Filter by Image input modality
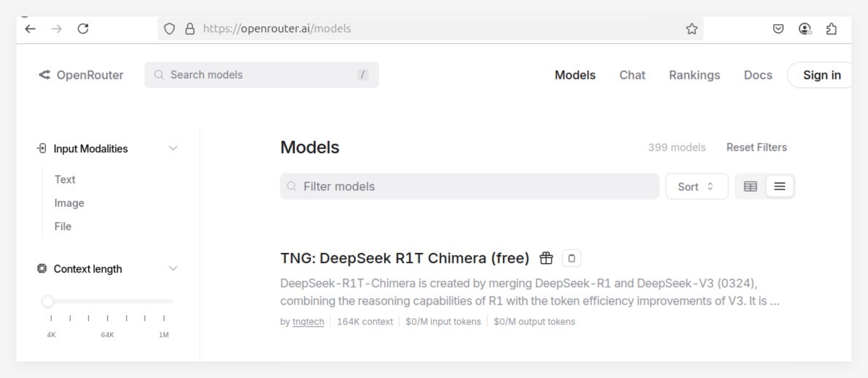 tap(69, 203)
